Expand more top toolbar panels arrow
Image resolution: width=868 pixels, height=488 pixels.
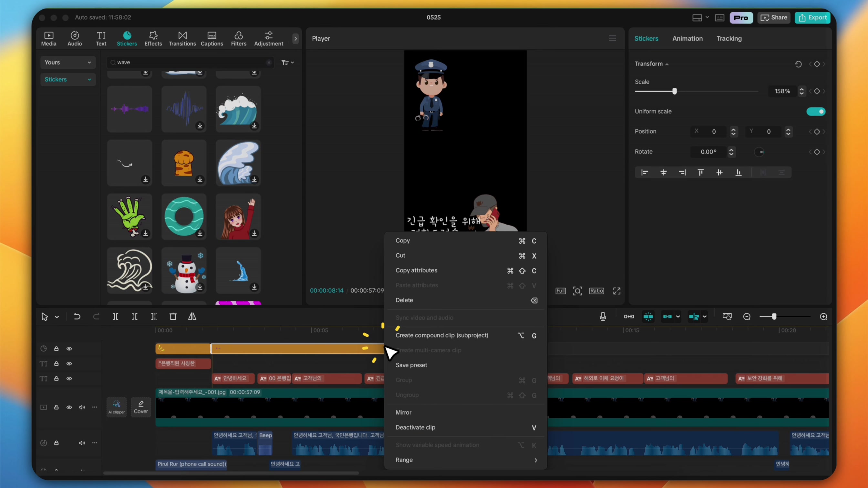coord(295,39)
